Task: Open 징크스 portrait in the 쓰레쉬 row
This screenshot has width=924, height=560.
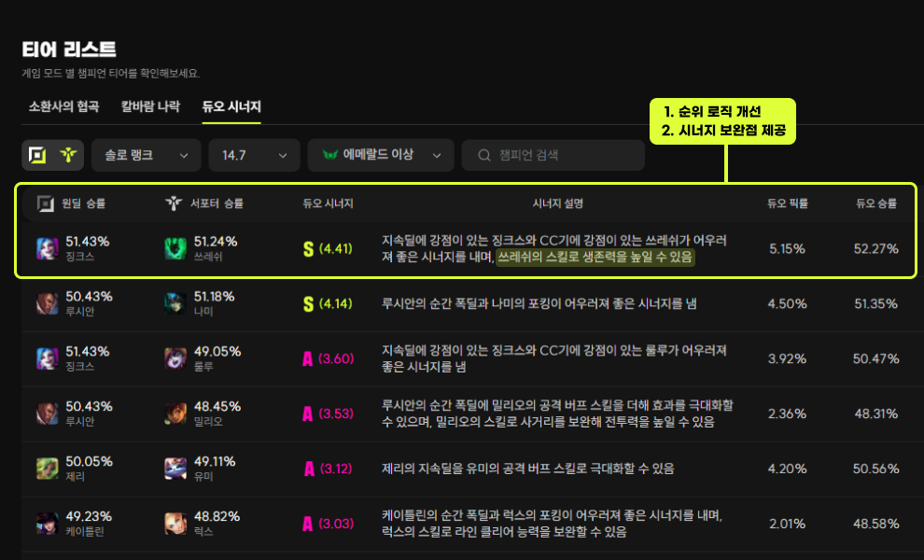Action: click(48, 249)
